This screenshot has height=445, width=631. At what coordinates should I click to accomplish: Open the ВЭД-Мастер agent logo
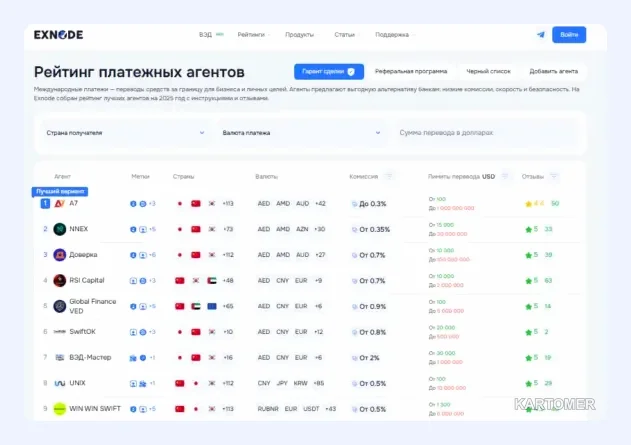(x=60, y=358)
